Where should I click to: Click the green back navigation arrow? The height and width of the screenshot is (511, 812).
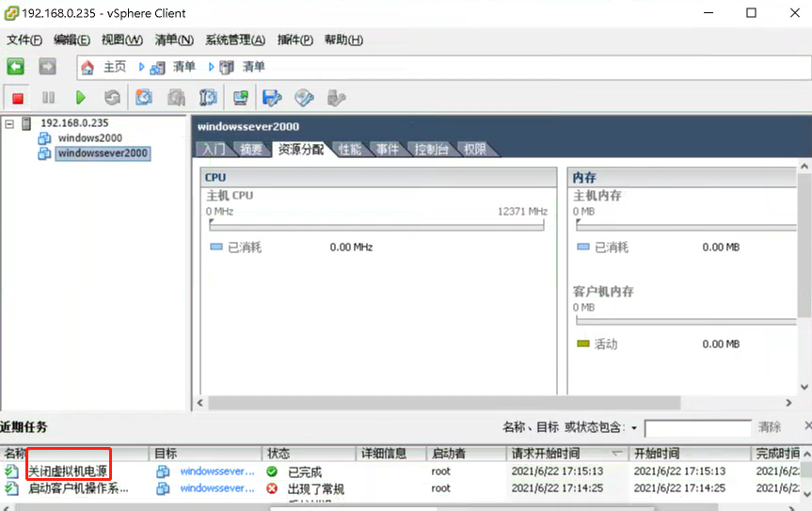(x=15, y=67)
